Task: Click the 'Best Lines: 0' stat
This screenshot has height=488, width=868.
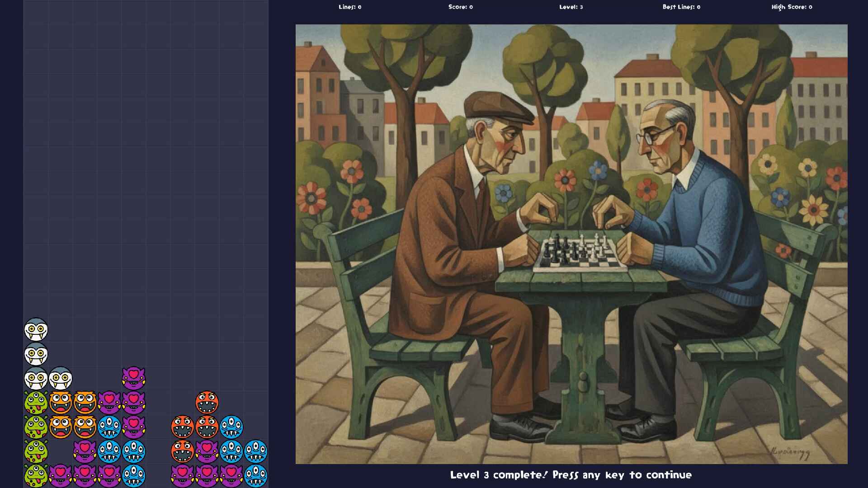Action: pyautogui.click(x=681, y=7)
